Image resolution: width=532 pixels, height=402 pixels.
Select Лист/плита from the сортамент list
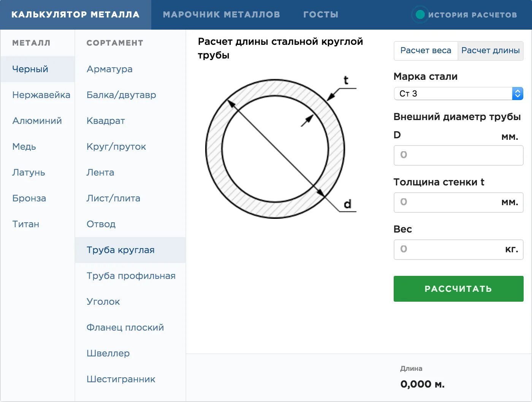113,198
